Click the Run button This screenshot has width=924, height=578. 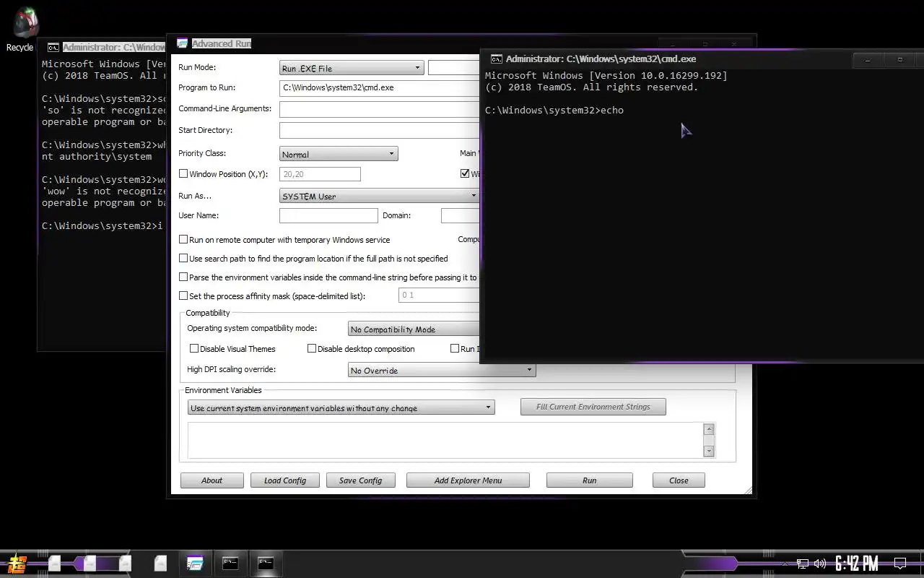click(x=590, y=480)
